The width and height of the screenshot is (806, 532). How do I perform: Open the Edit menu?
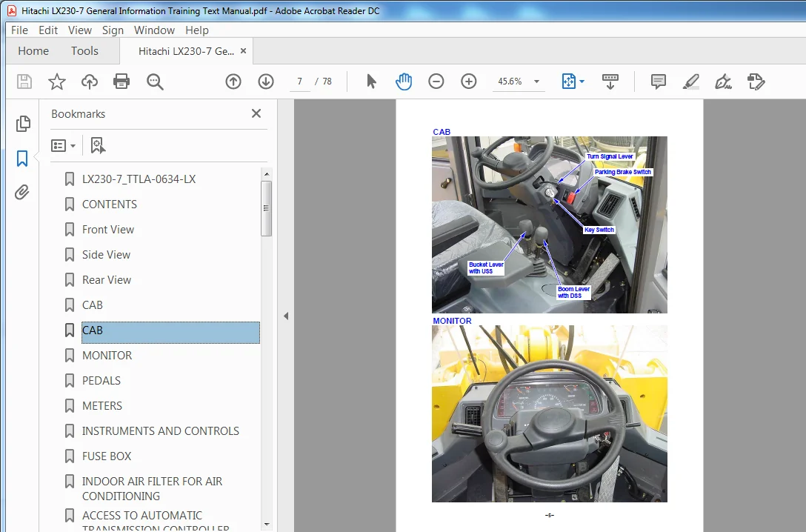point(48,30)
